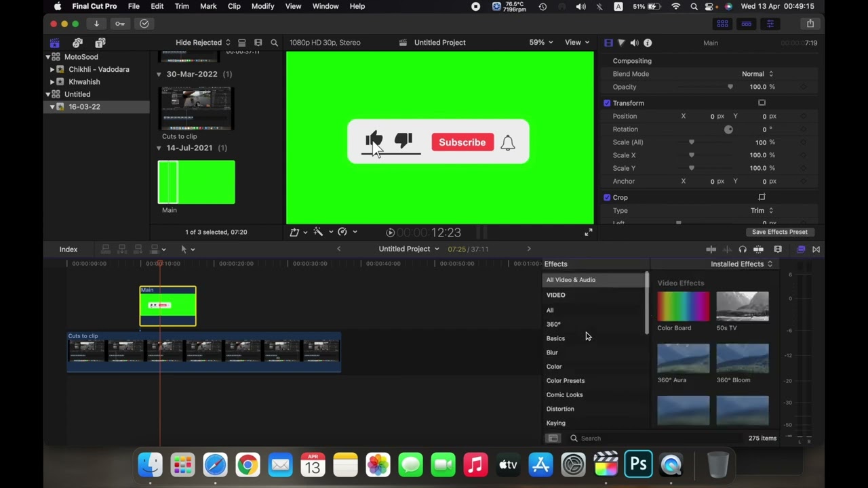Adjust the Rotation dial

(x=728, y=129)
